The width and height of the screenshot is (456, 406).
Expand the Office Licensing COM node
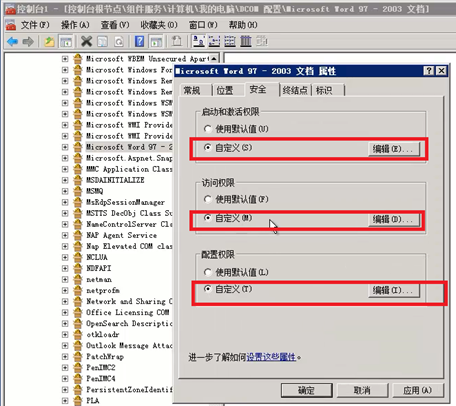[65, 312]
